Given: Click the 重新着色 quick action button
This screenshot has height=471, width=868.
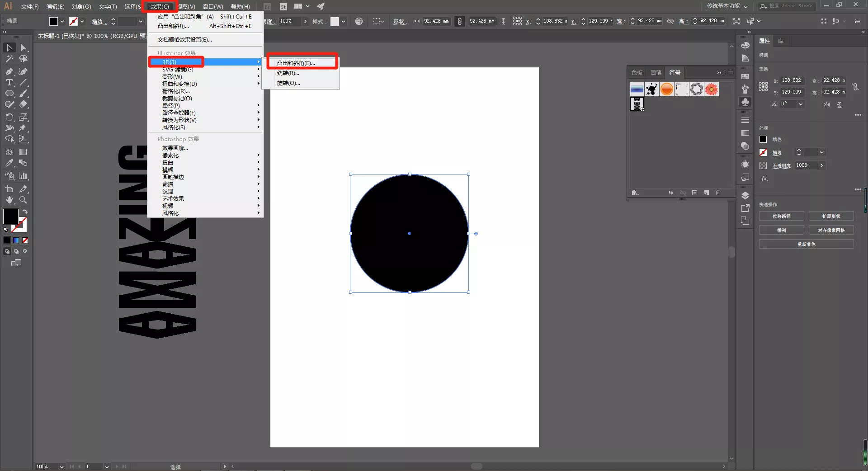Looking at the screenshot, I should click(807, 244).
